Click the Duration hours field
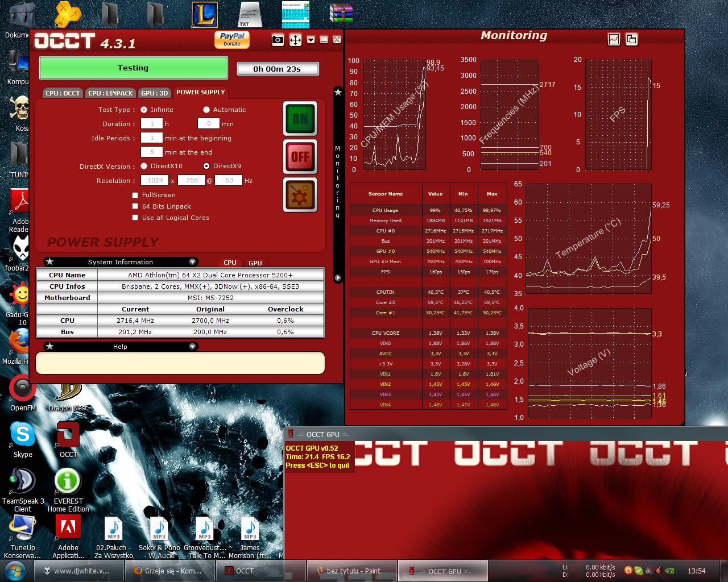This screenshot has width=728, height=582. [152, 123]
